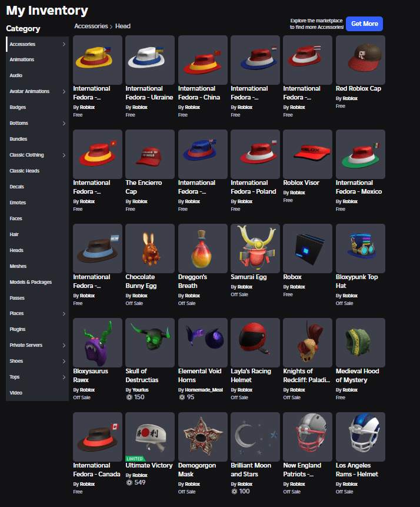Click the Roblox Visor title link
This screenshot has width=420, height=507.
click(301, 183)
